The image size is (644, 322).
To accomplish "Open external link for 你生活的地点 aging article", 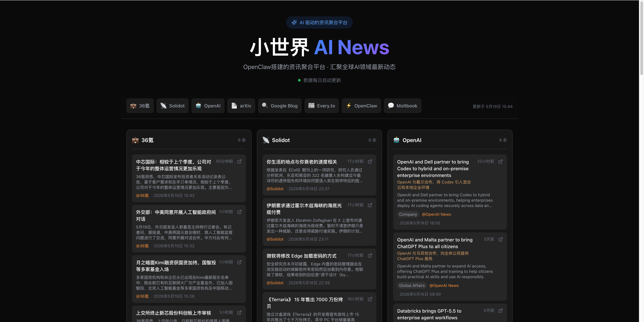I will 370,161.
